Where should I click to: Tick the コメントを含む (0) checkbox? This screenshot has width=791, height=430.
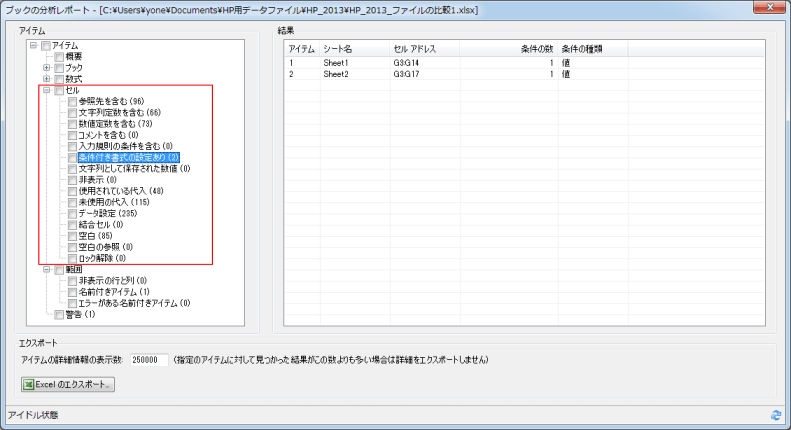(x=72, y=135)
